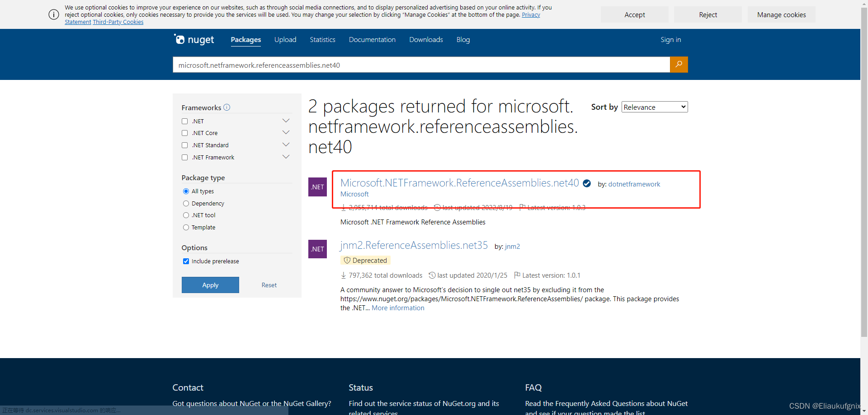This screenshot has width=868, height=415.
Task: Click the NuGet logo
Action: (x=193, y=39)
